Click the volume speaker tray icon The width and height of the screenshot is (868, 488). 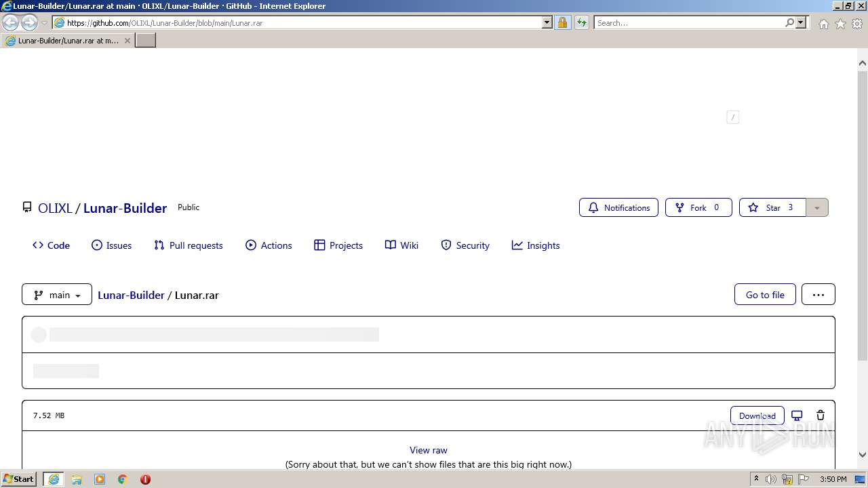click(771, 479)
